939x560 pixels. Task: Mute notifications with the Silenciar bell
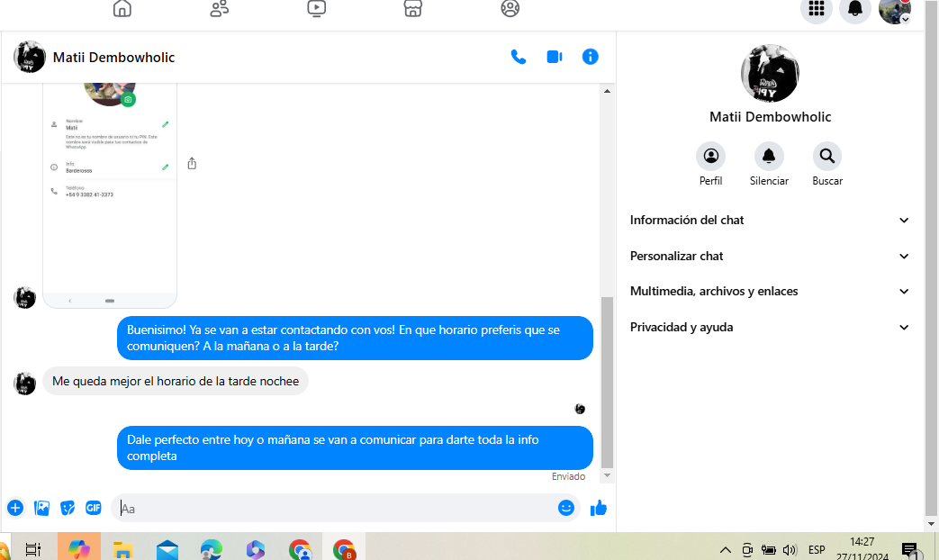(769, 157)
